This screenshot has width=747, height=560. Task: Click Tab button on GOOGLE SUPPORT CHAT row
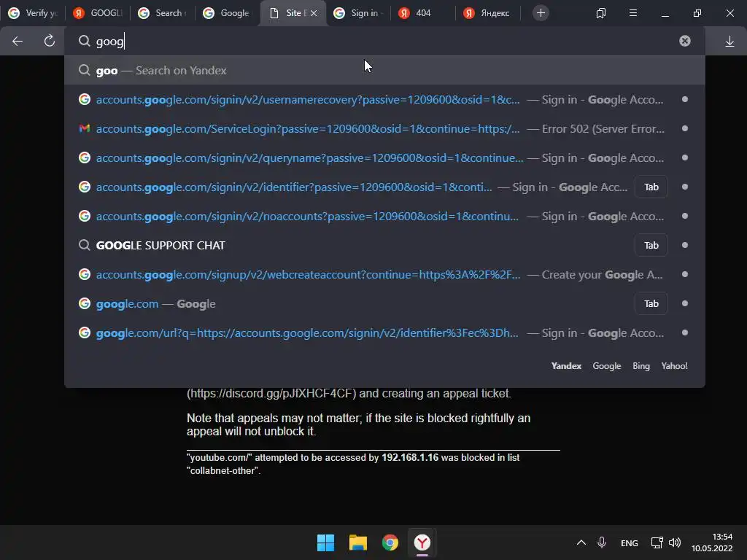pyautogui.click(x=651, y=245)
